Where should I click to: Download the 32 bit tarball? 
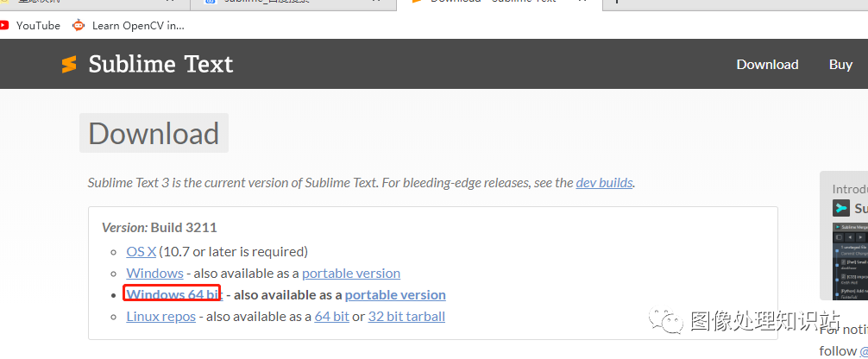406,317
